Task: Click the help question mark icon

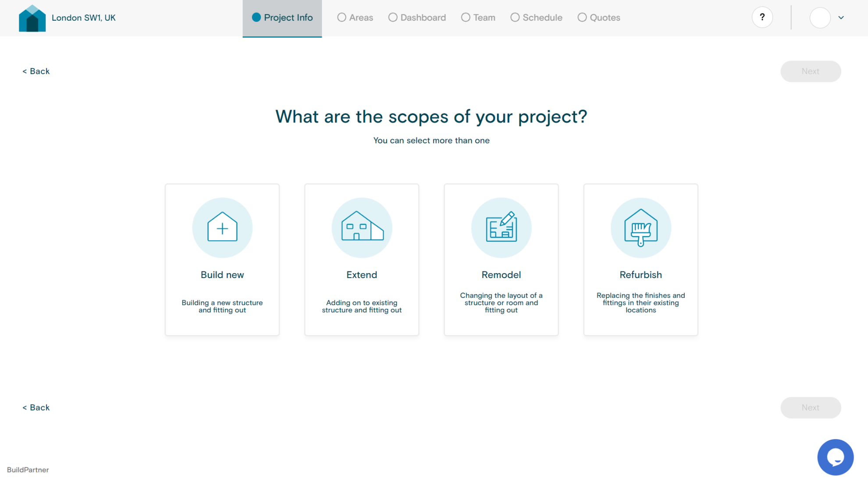Action: 762,17
